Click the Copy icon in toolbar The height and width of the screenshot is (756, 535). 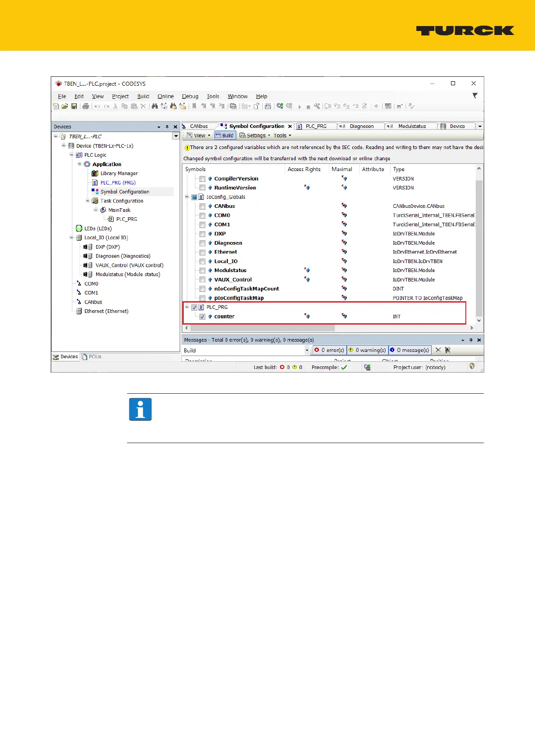tap(124, 106)
